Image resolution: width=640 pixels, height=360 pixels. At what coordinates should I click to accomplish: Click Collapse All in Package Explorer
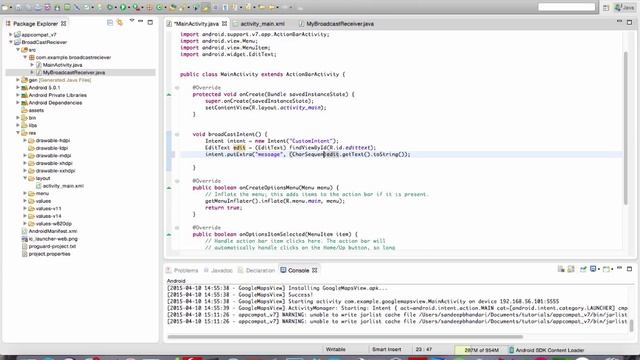[110, 23]
